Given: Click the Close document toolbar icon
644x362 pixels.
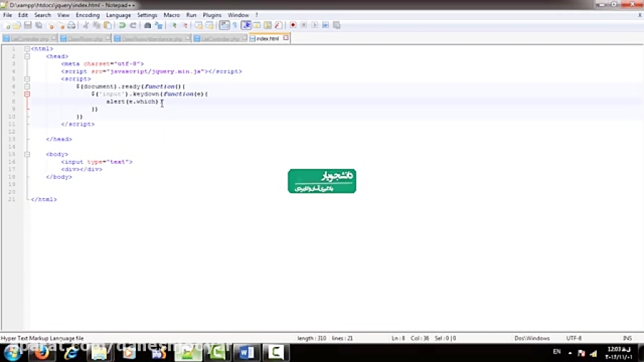Looking at the screenshot, I should (x=50, y=26).
